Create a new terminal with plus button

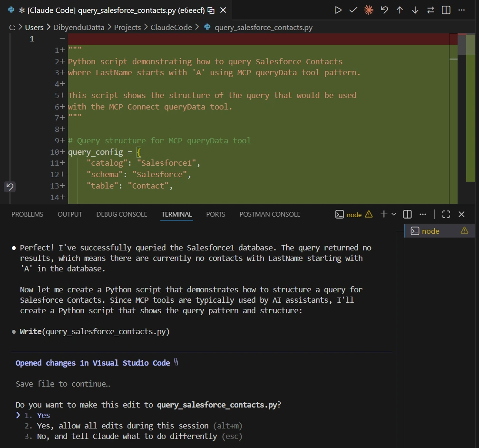(384, 214)
